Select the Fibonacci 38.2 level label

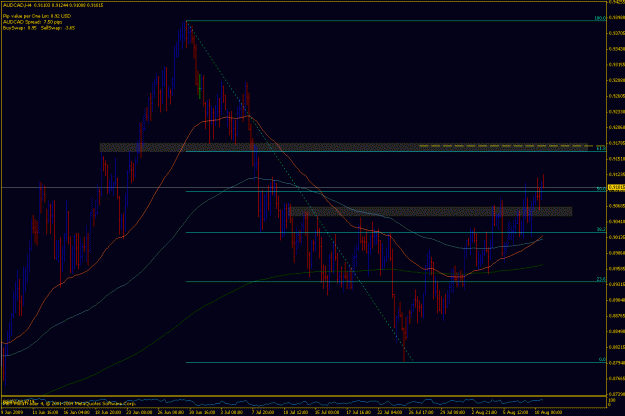[x=601, y=230]
